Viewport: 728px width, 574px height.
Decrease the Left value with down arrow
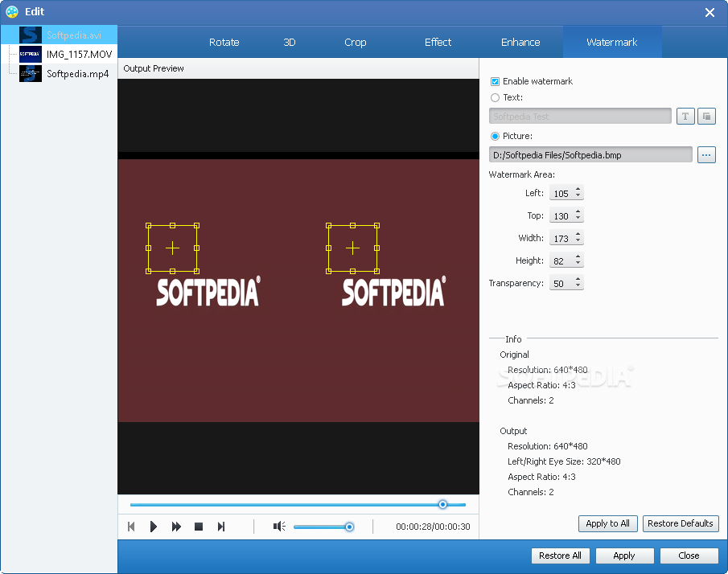coord(578,196)
